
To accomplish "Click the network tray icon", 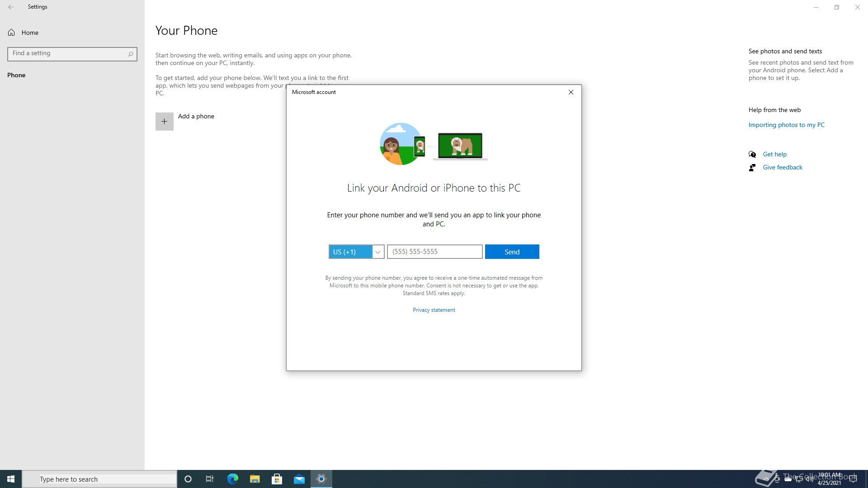I will coord(799,479).
